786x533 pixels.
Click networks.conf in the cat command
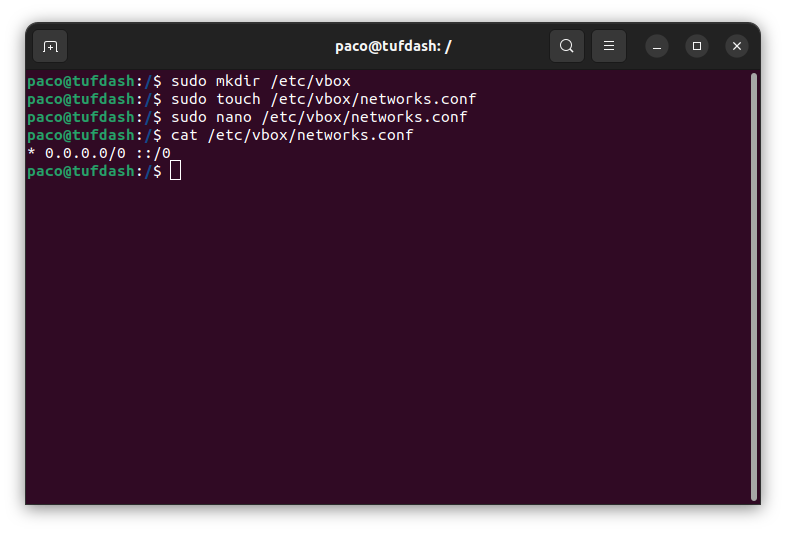click(x=355, y=135)
